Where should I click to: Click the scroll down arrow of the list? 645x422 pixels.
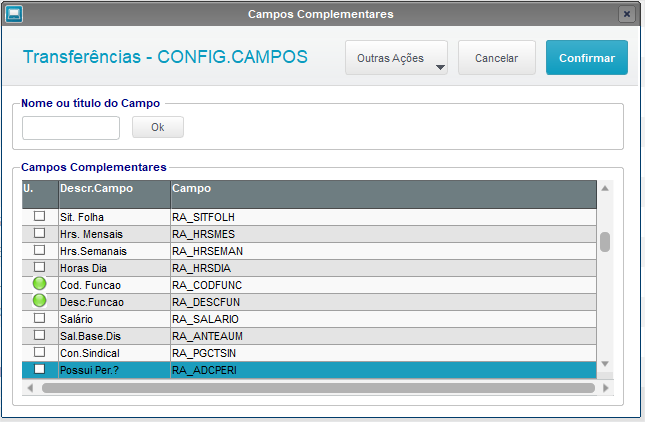[x=605, y=364]
